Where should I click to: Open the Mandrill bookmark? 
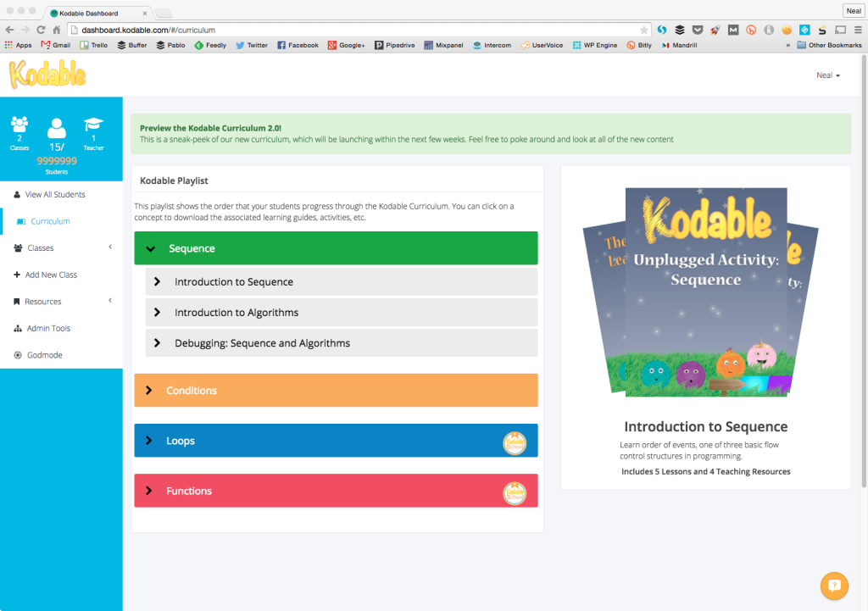679,46
